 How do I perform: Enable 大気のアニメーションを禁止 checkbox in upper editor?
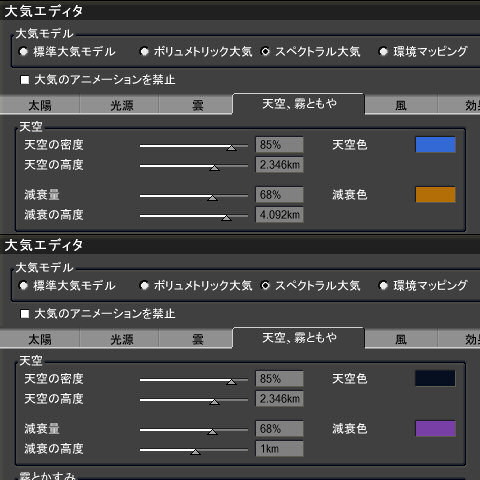tap(25, 80)
